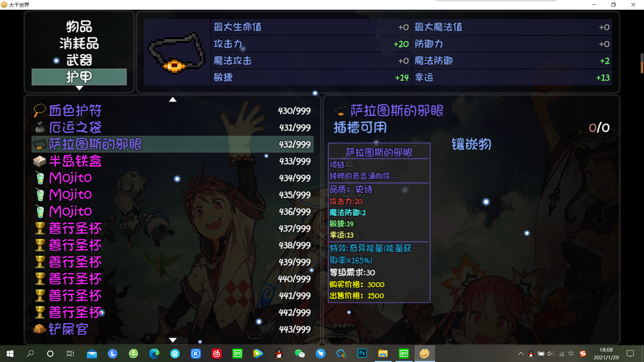Image resolution: width=644 pixels, height=362 pixels.
Task: Select the Mojito row at 436/999
Action: click(172, 212)
